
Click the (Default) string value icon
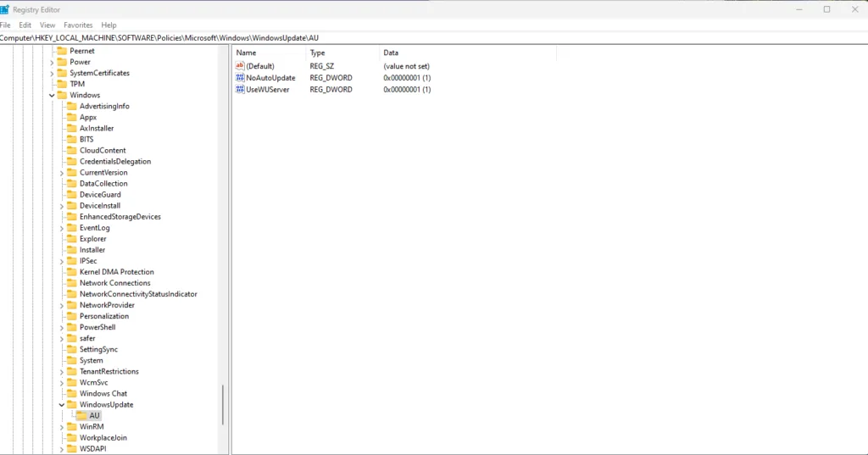[240, 66]
